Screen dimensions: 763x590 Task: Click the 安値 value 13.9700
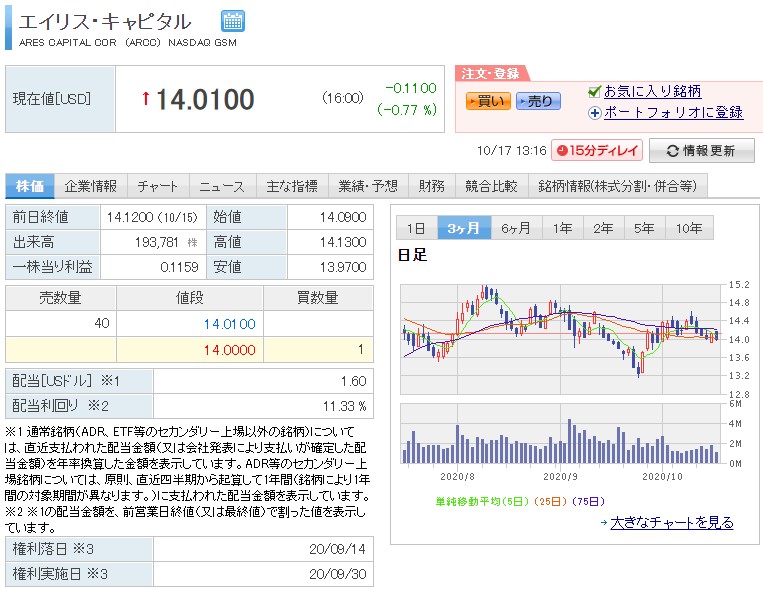343,267
